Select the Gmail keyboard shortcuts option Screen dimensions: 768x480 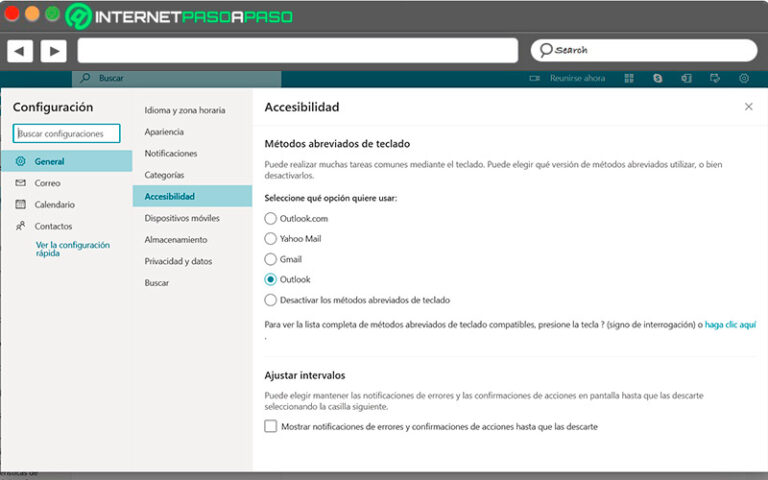tap(271, 259)
